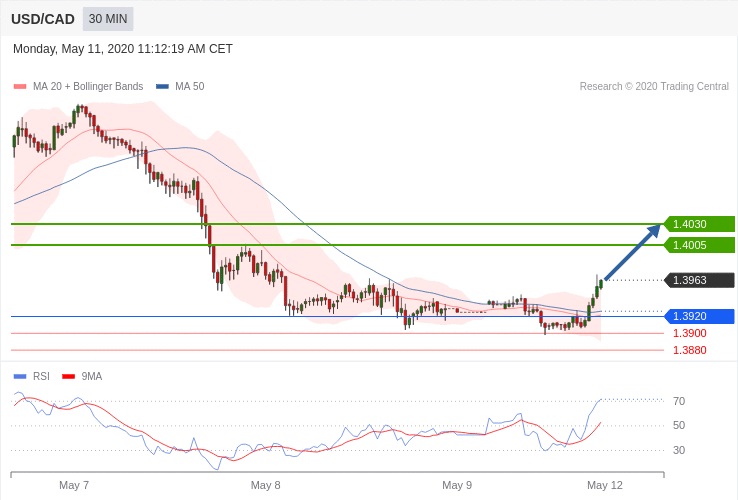Viewport: 738px width, 500px height.
Task: Select the green 1.4005 resistance price tag
Action: (698, 245)
